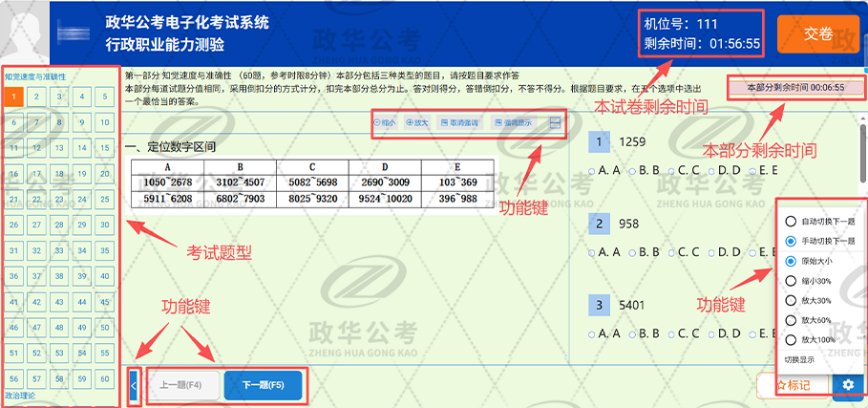Jump to question 19 in navigator

coord(82,174)
